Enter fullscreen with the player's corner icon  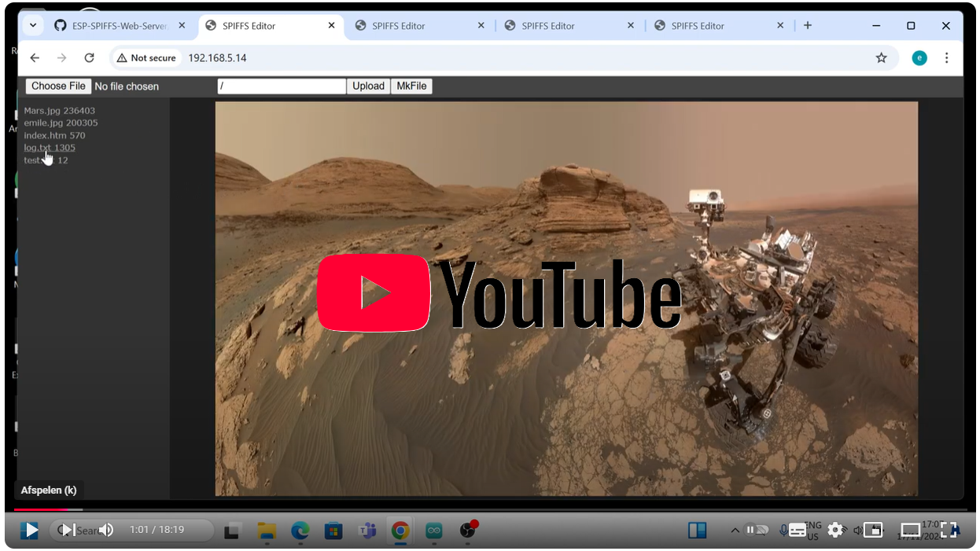click(949, 531)
